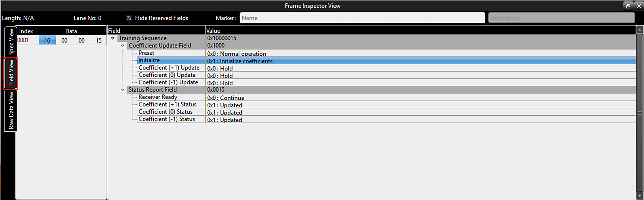Select data byte 15 in row 0001
Screen dimensions: 644x200
tap(99, 40)
